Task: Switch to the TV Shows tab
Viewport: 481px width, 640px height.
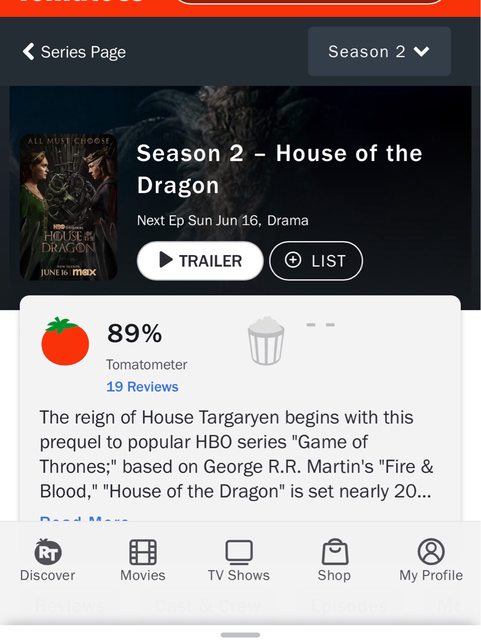Action: coord(239,560)
